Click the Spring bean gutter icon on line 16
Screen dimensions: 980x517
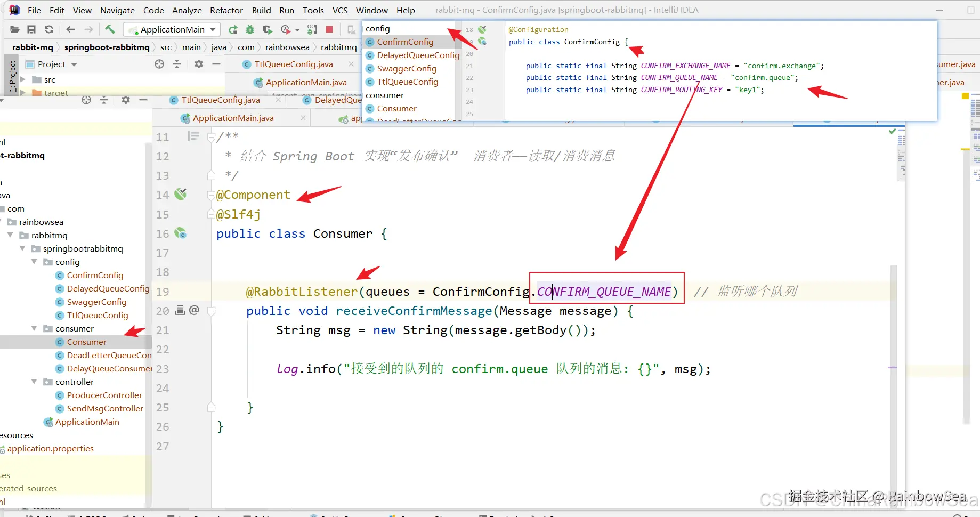coord(181,233)
